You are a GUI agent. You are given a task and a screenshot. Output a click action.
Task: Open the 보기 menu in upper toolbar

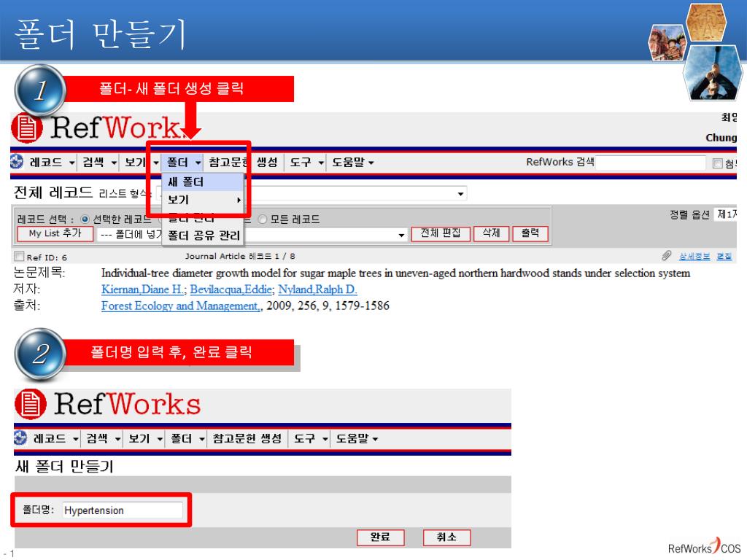click(141, 162)
